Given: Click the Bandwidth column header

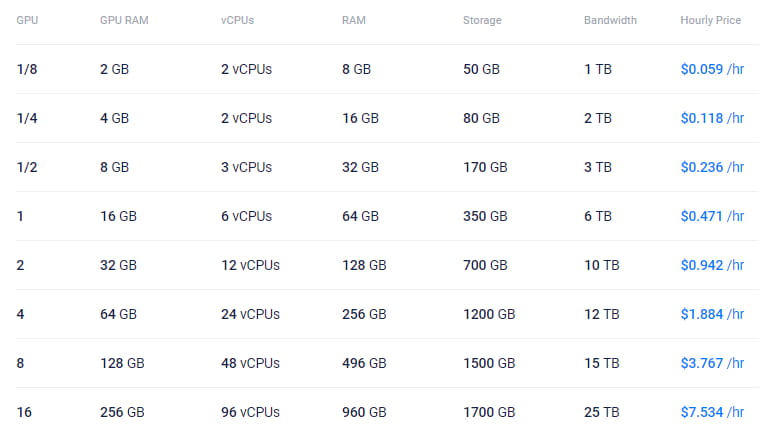Looking at the screenshot, I should click(610, 20).
